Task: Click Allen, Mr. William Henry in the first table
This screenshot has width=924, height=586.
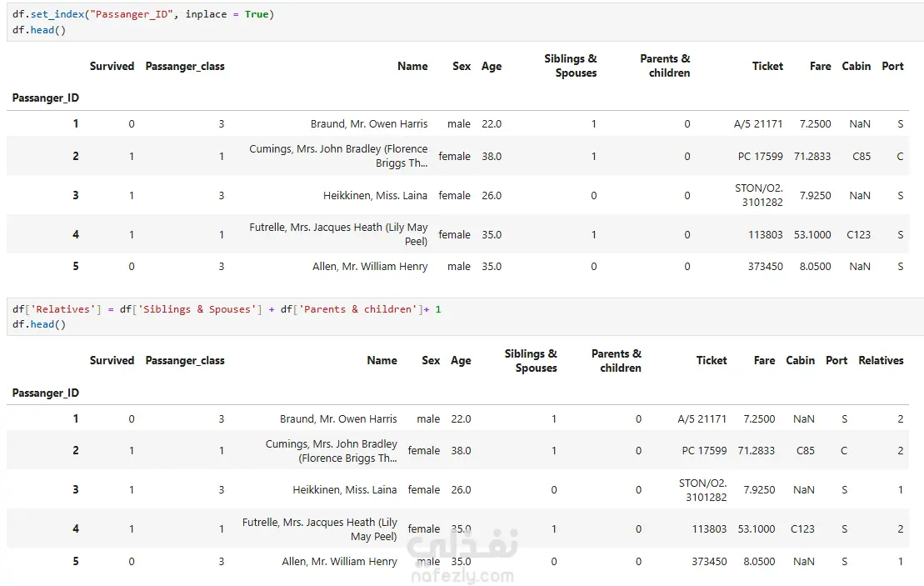Action: click(x=370, y=267)
